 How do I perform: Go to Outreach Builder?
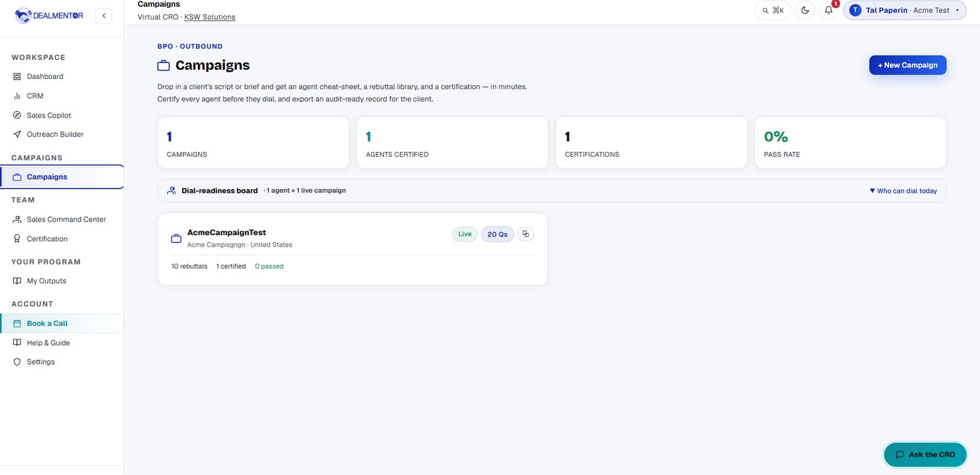click(x=61, y=134)
